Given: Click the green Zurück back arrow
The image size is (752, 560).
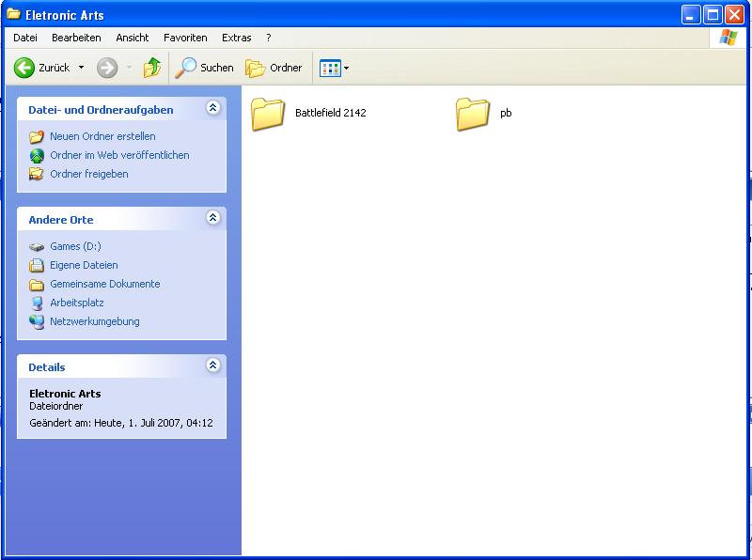Looking at the screenshot, I should click(24, 68).
